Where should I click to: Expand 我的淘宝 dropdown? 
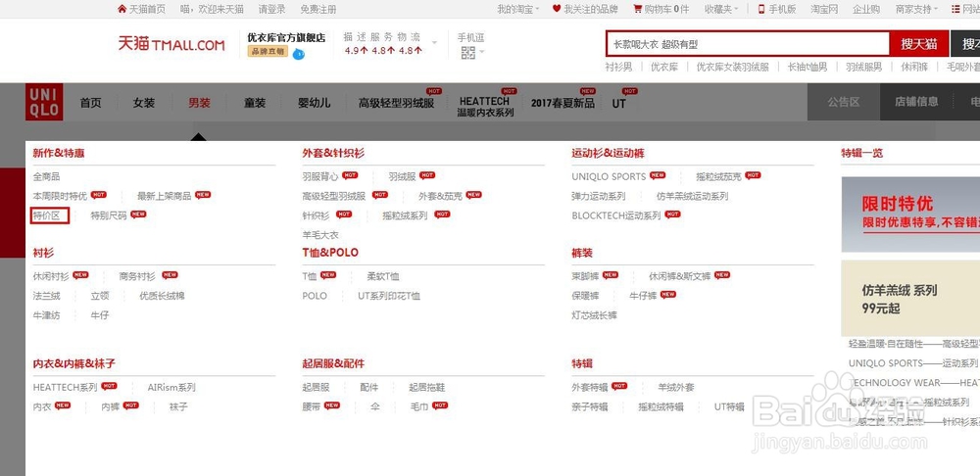[518, 9]
